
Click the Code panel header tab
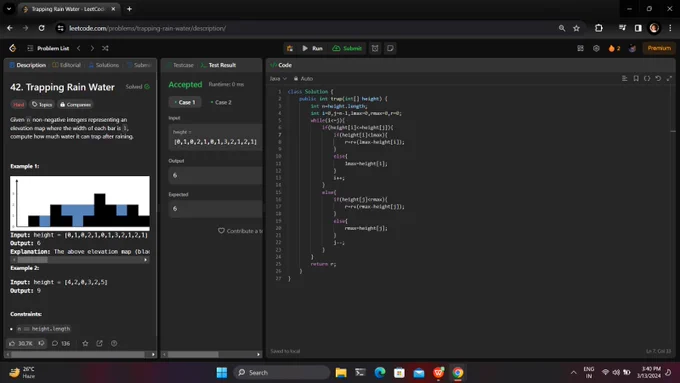click(x=281, y=65)
